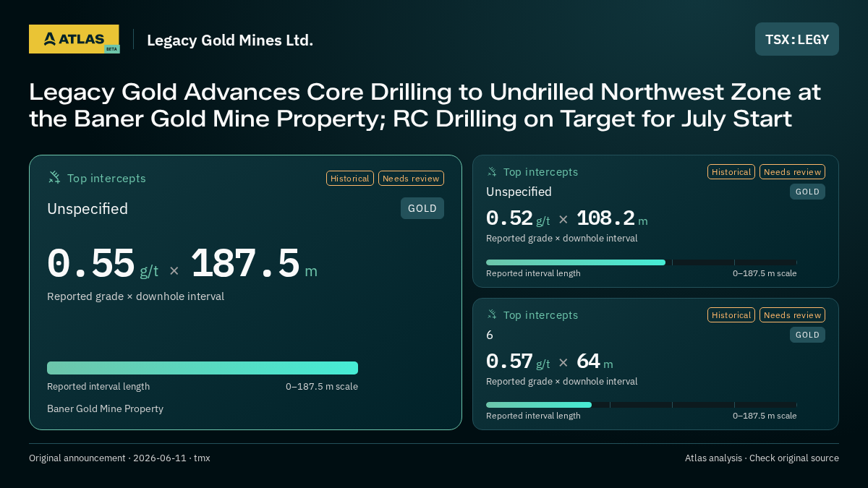The image size is (868, 488).
Task: Click the drill icon in the 0.57 g/t card
Action: (492, 315)
